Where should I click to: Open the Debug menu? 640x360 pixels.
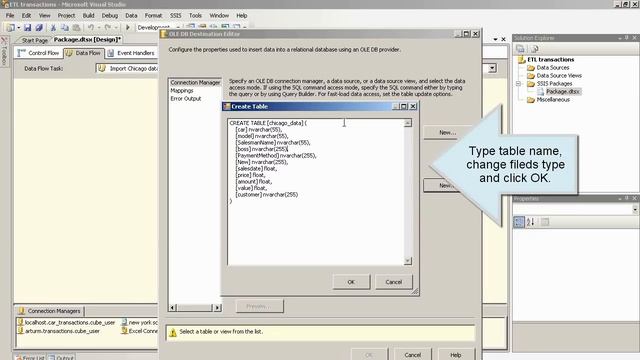(x=109, y=16)
